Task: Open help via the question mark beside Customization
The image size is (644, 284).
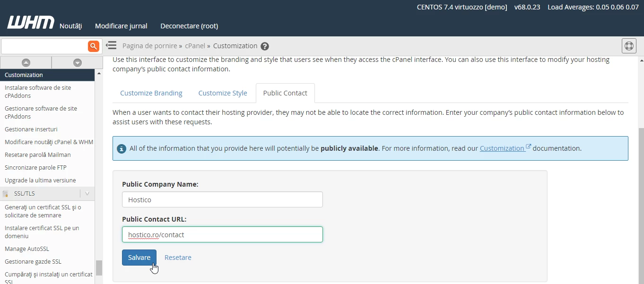Action: (x=265, y=46)
